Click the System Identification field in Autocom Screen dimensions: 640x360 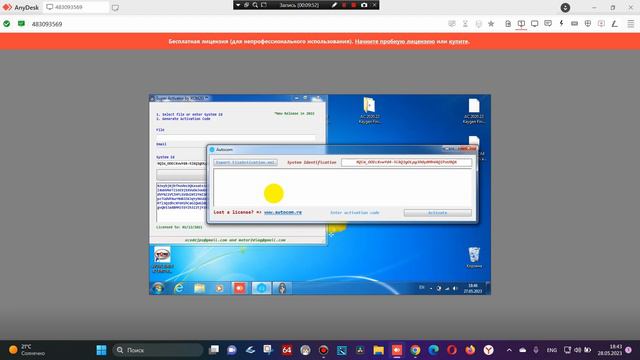(407, 162)
